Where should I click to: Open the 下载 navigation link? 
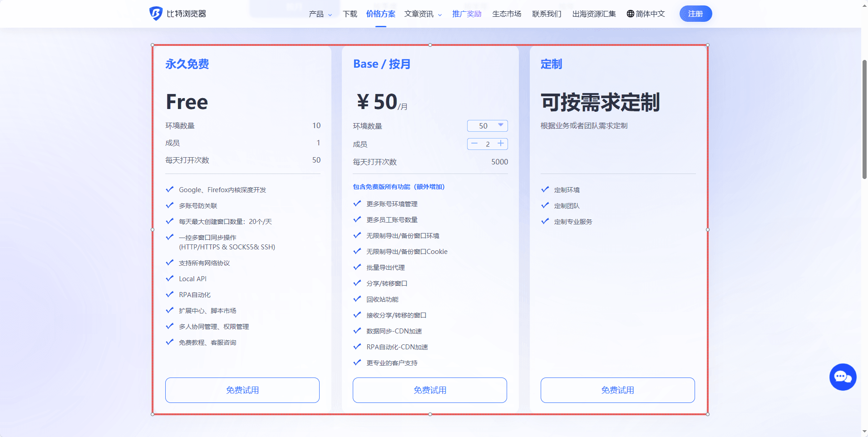350,14
